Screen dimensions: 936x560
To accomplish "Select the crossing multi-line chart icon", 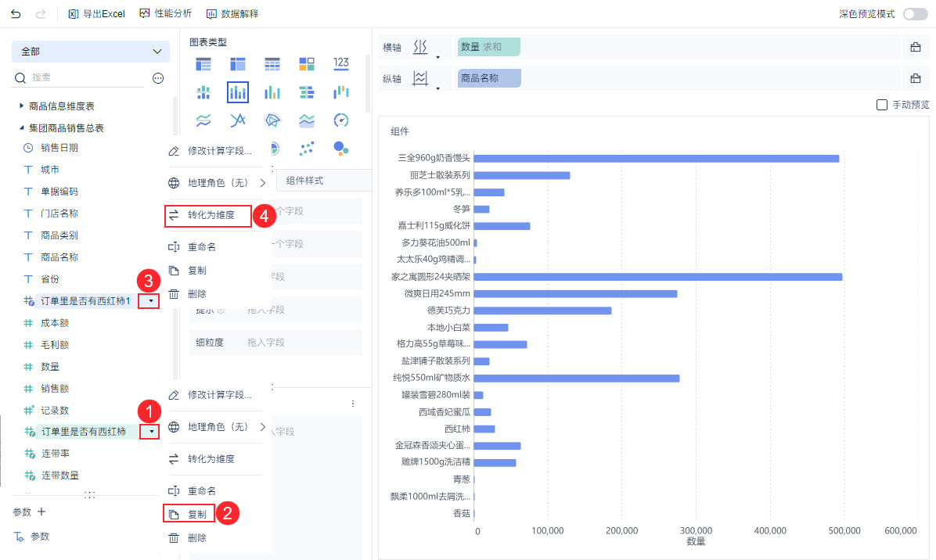I will coord(238,120).
